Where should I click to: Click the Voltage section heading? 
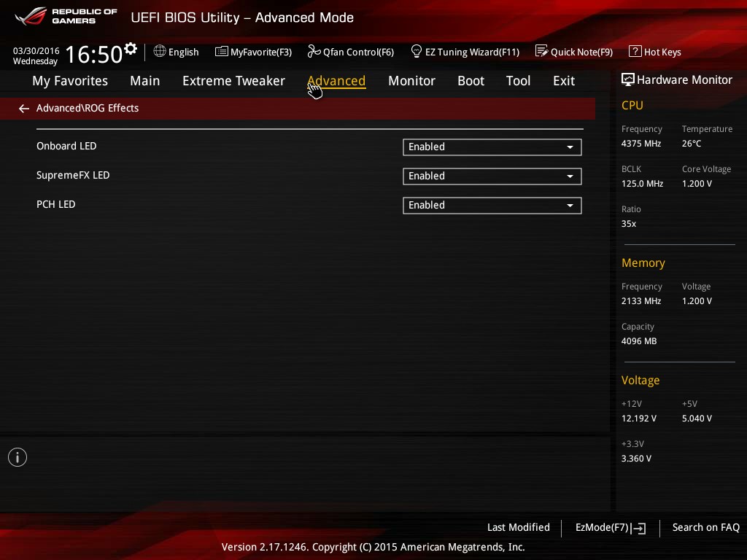point(640,380)
